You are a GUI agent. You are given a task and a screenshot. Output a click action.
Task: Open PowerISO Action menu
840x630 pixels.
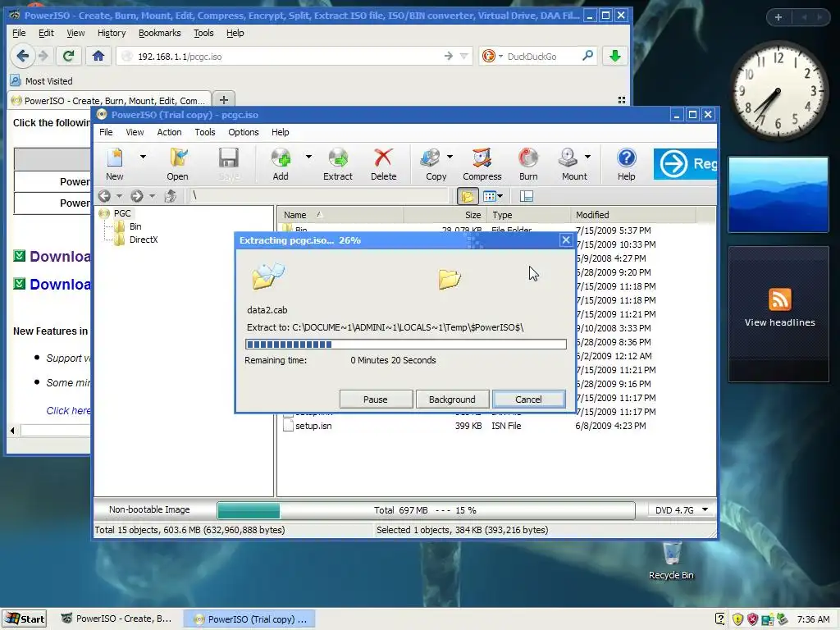point(169,132)
